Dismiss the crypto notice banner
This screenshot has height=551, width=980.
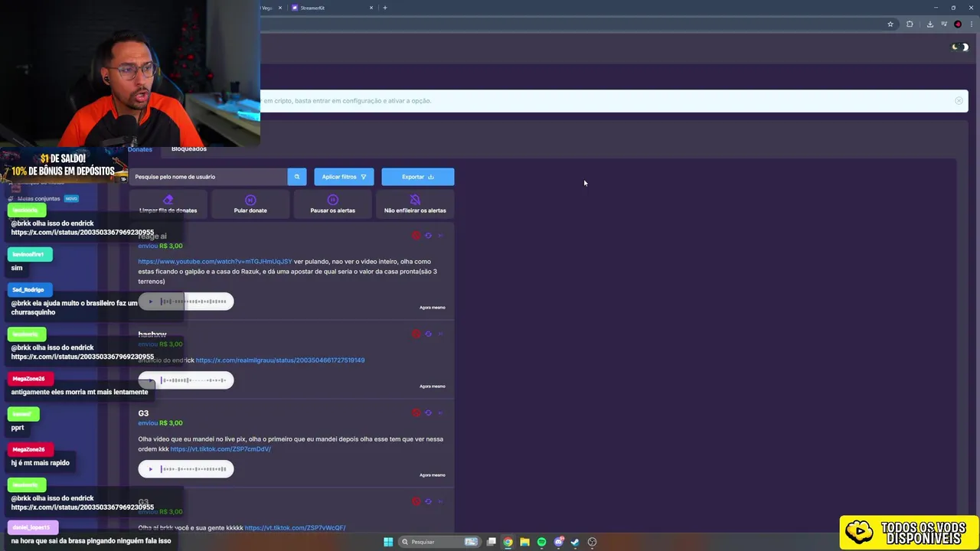[x=959, y=101]
